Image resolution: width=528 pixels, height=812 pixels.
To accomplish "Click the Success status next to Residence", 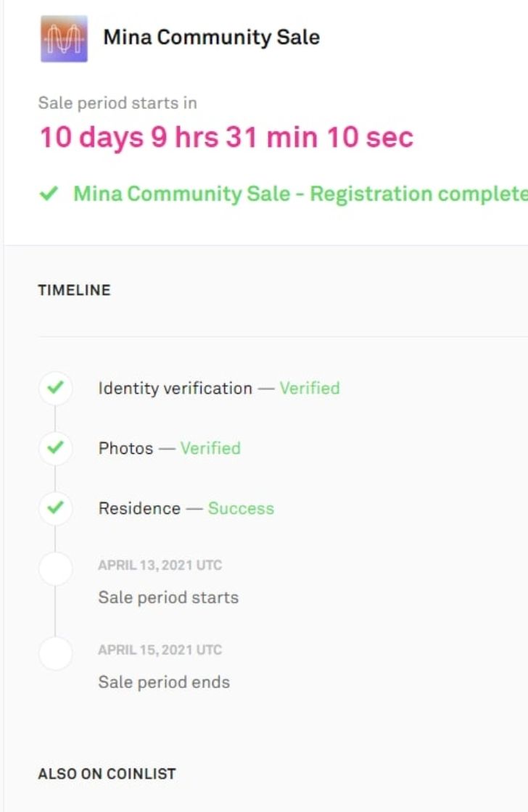I will click(241, 508).
